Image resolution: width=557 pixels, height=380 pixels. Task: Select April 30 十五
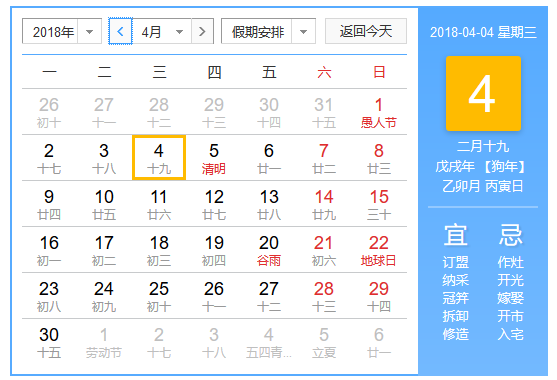(49, 342)
